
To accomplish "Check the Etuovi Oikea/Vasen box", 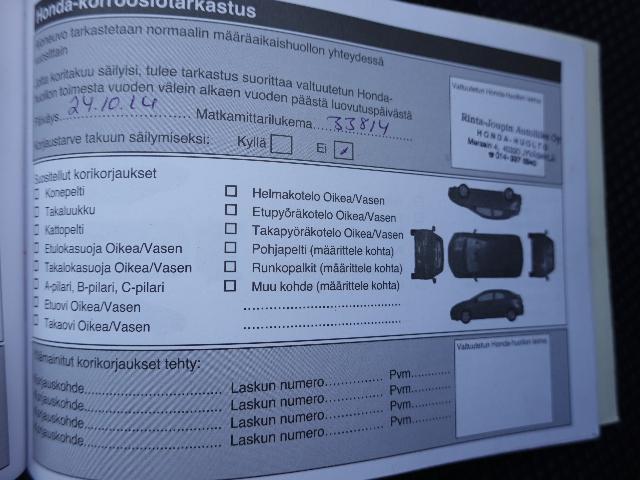I will click(x=37, y=304).
